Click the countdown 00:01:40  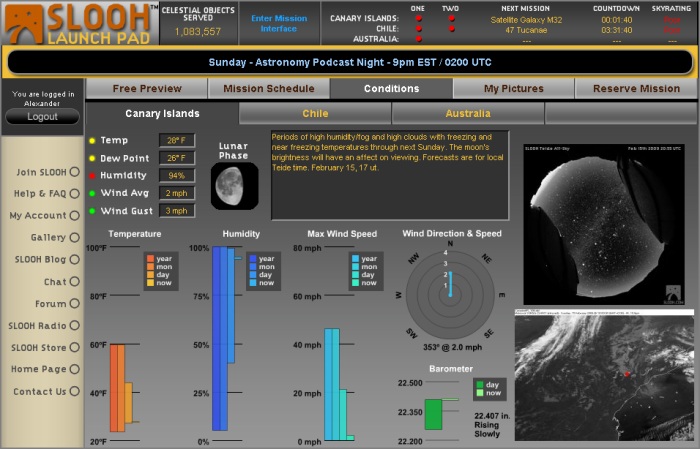click(617, 20)
